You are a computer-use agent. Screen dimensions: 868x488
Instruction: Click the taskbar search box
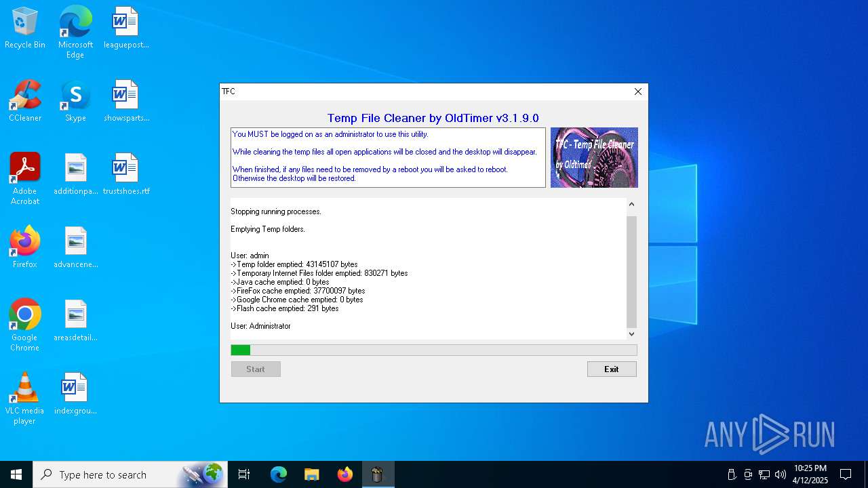[x=130, y=474]
